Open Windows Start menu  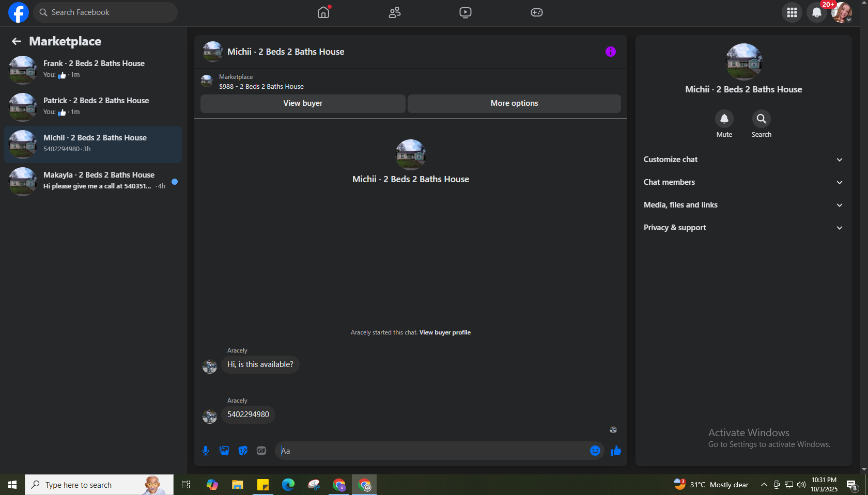(x=12, y=485)
